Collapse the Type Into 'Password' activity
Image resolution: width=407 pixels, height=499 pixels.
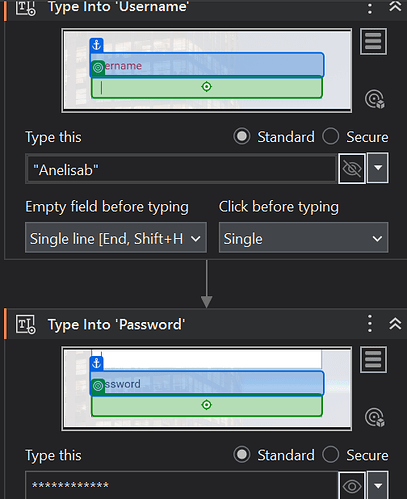395,324
